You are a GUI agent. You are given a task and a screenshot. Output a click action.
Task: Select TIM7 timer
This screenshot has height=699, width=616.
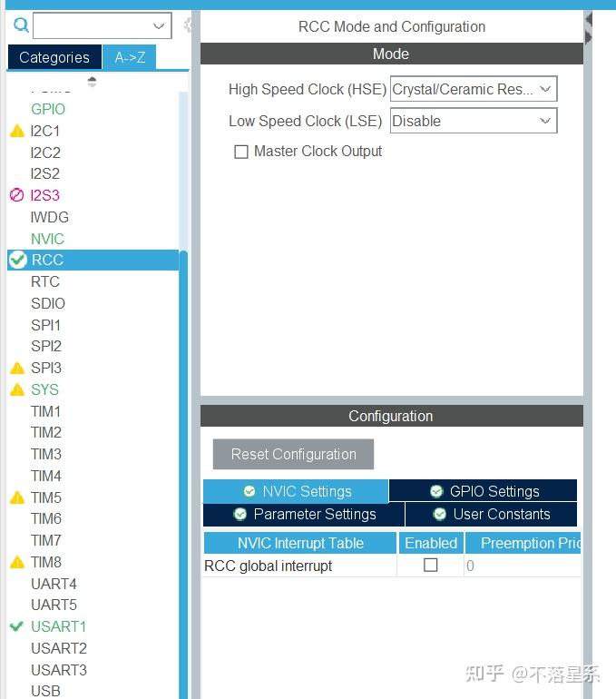(46, 540)
